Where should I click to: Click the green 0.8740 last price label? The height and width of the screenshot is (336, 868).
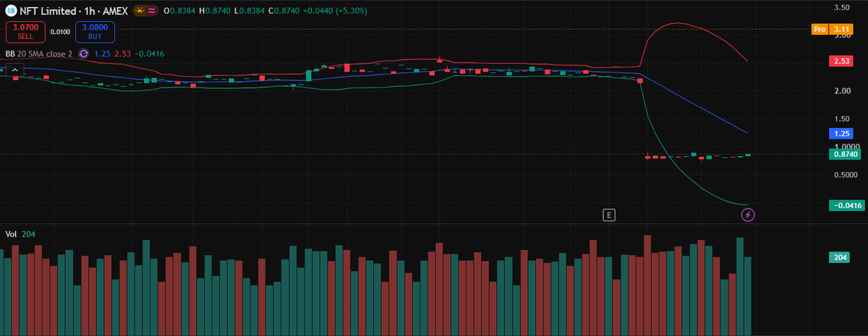845,154
